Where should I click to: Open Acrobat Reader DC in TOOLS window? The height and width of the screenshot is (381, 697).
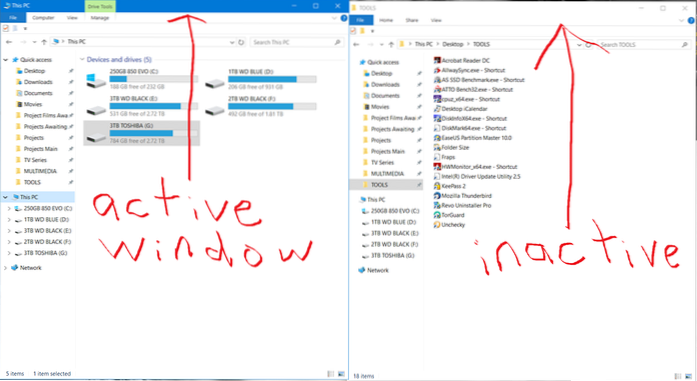point(461,60)
